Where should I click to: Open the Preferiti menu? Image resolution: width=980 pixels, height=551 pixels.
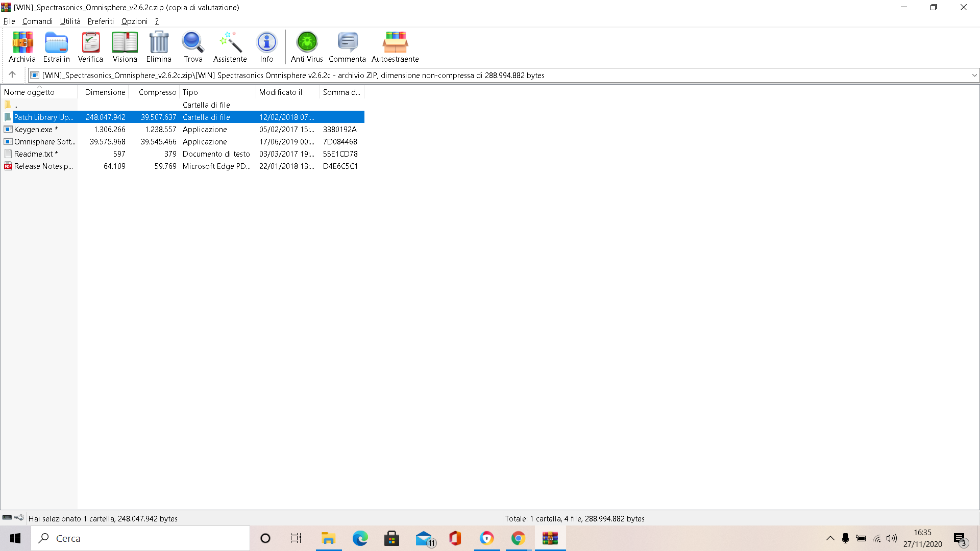101,21
